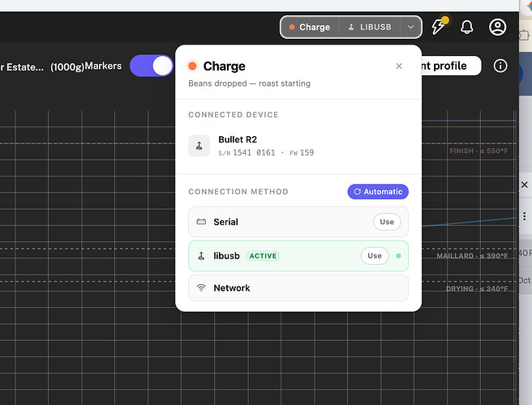Click the FINISH ≤ 550°F chart marker

(x=478, y=151)
